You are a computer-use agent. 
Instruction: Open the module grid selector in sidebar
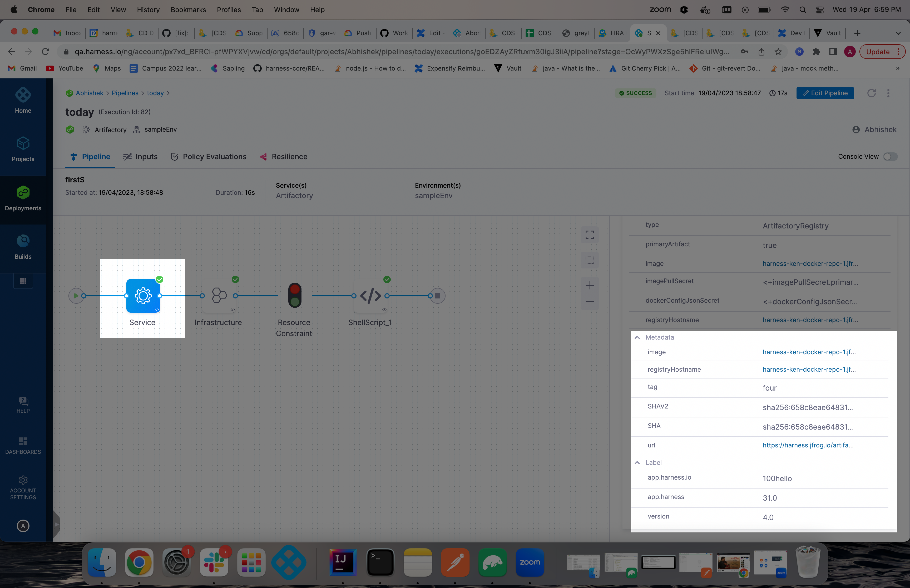(x=23, y=281)
